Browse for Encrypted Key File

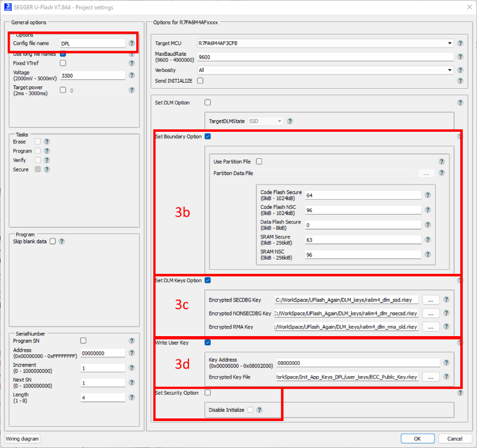coord(431,377)
